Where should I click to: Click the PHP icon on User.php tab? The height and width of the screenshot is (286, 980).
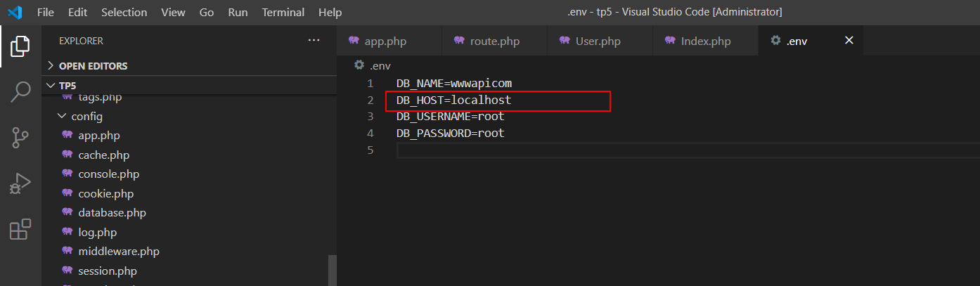(565, 41)
